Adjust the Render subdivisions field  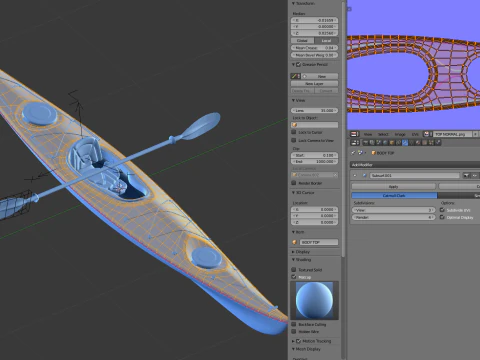[394, 217]
